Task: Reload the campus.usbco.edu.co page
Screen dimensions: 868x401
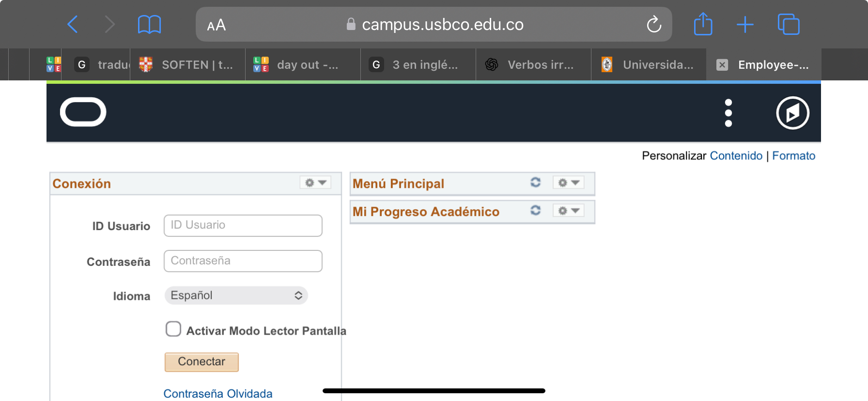Action: [654, 24]
